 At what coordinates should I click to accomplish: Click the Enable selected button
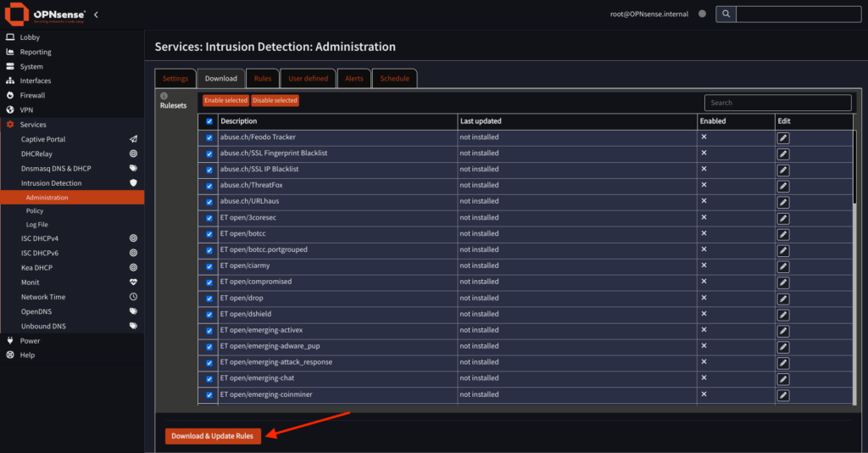[x=225, y=100]
